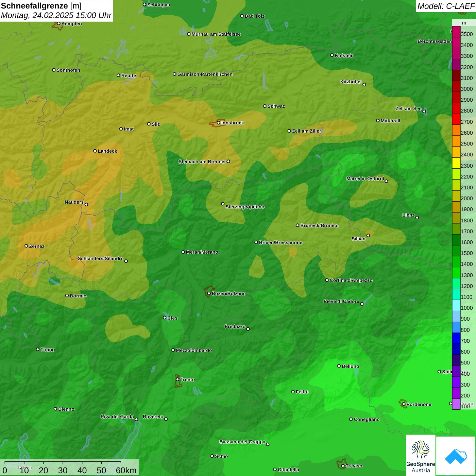The height and width of the screenshot is (476, 476).
Task: Click the Matrei in Osttirol label
Action: tap(365, 178)
